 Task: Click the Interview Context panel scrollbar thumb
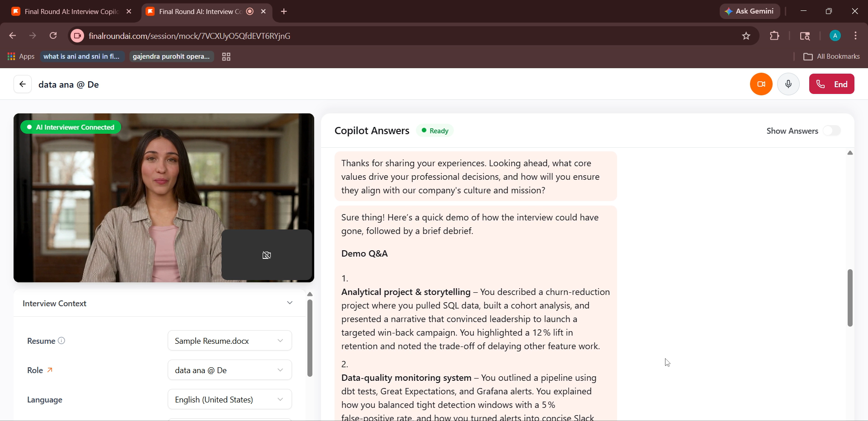coord(310,338)
